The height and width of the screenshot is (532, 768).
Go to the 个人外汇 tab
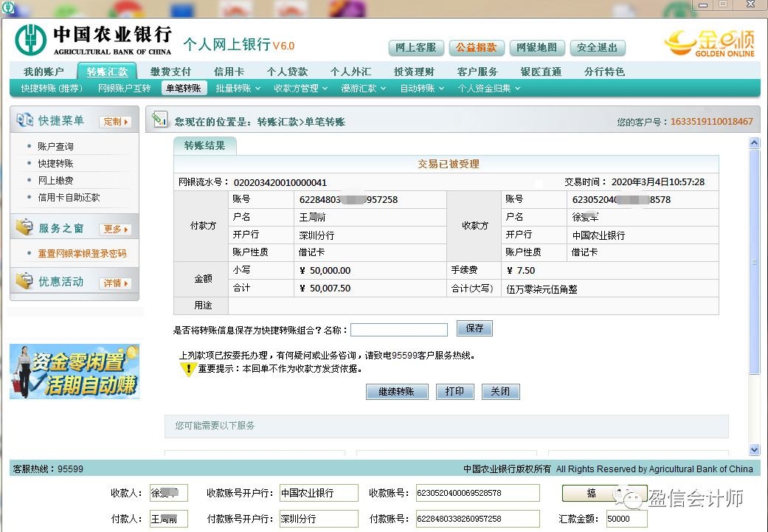click(x=350, y=72)
